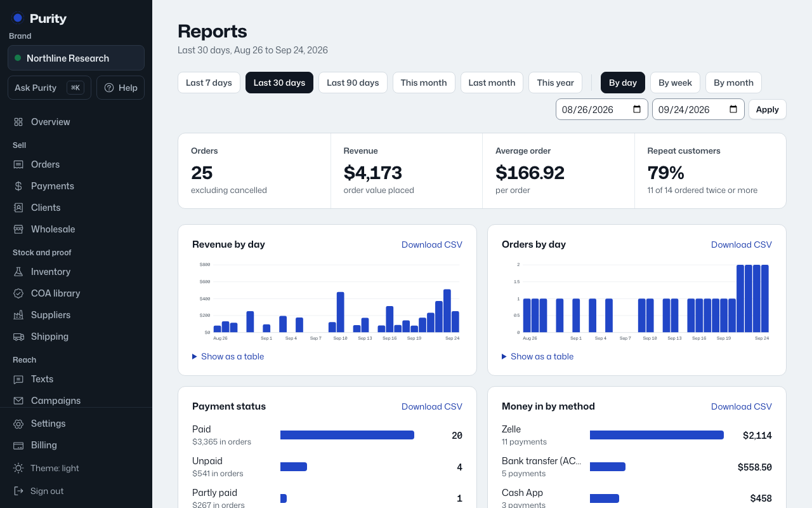Open Texts under Reach
This screenshot has height=508, width=812.
(x=76, y=379)
